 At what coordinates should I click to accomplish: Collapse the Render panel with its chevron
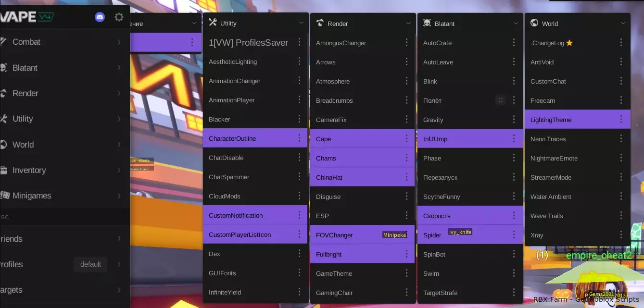[408, 23]
